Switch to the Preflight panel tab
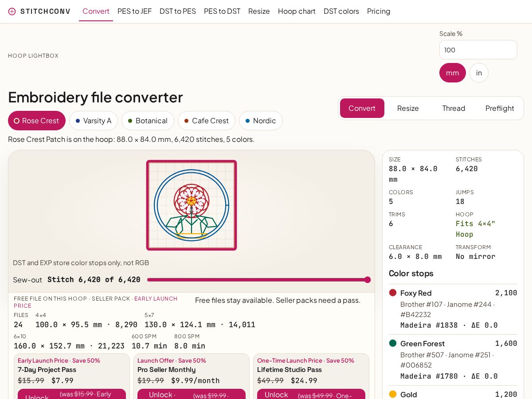The image size is (532, 399). (x=500, y=108)
